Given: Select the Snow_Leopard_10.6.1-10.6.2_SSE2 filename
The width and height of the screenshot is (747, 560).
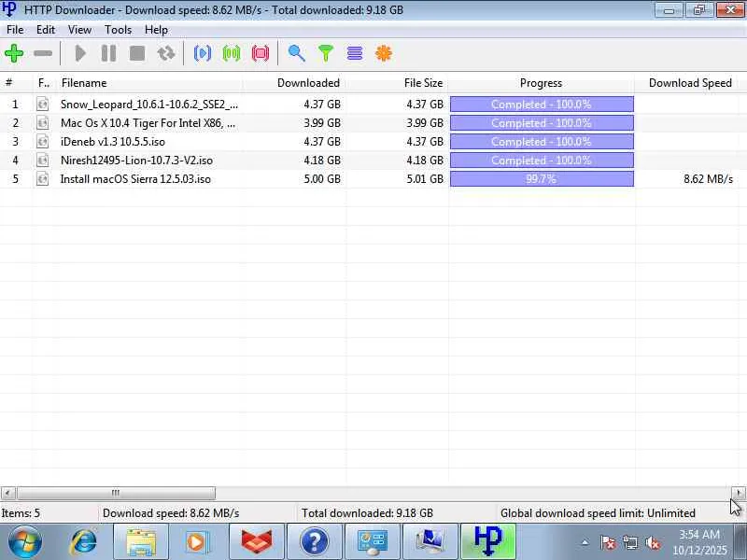Looking at the screenshot, I should (149, 105).
